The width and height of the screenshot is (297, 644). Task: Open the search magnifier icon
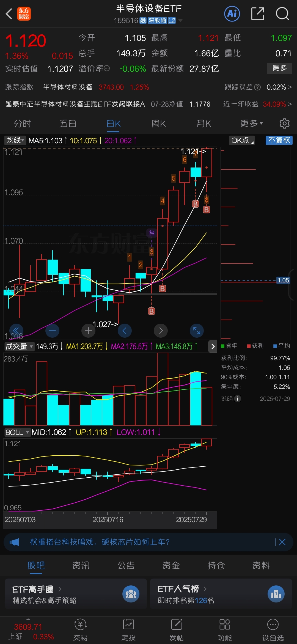coord(282,13)
